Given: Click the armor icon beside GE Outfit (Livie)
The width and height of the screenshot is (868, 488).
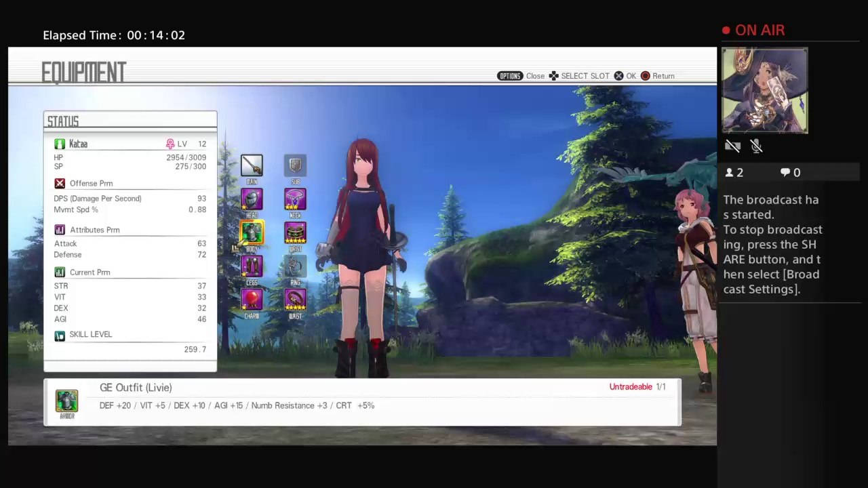Looking at the screenshot, I should [x=67, y=401].
